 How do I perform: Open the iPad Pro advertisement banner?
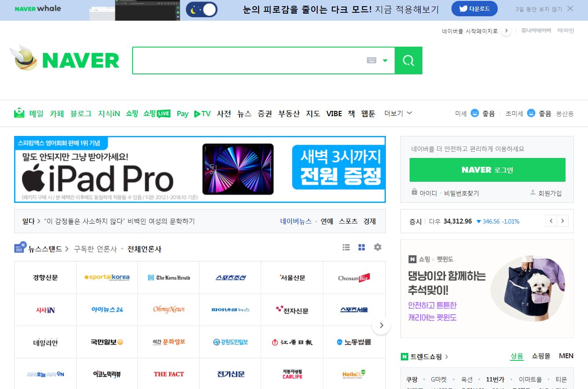(200, 169)
